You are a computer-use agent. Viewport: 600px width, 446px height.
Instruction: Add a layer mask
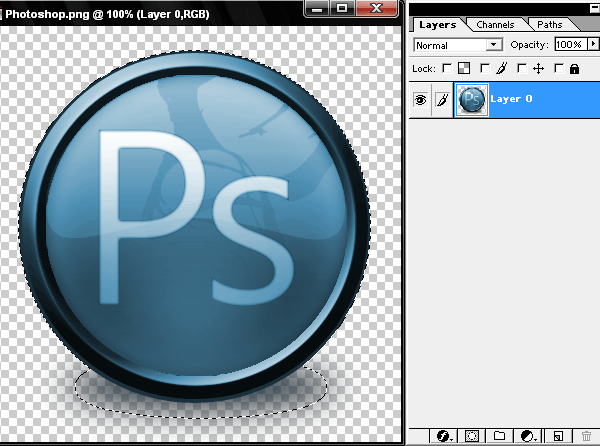(471, 436)
